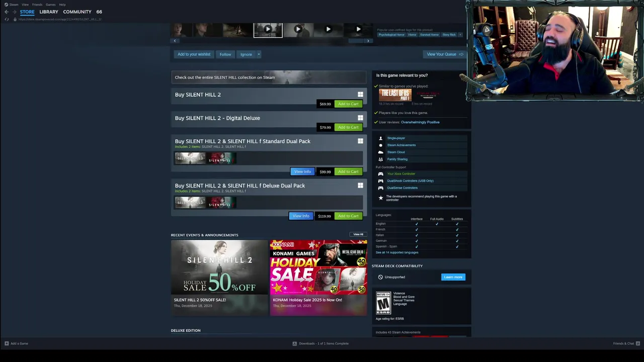Screen dimensions: 644x362
Task: Switch to the LIBRARY tab
Action: [49, 12]
